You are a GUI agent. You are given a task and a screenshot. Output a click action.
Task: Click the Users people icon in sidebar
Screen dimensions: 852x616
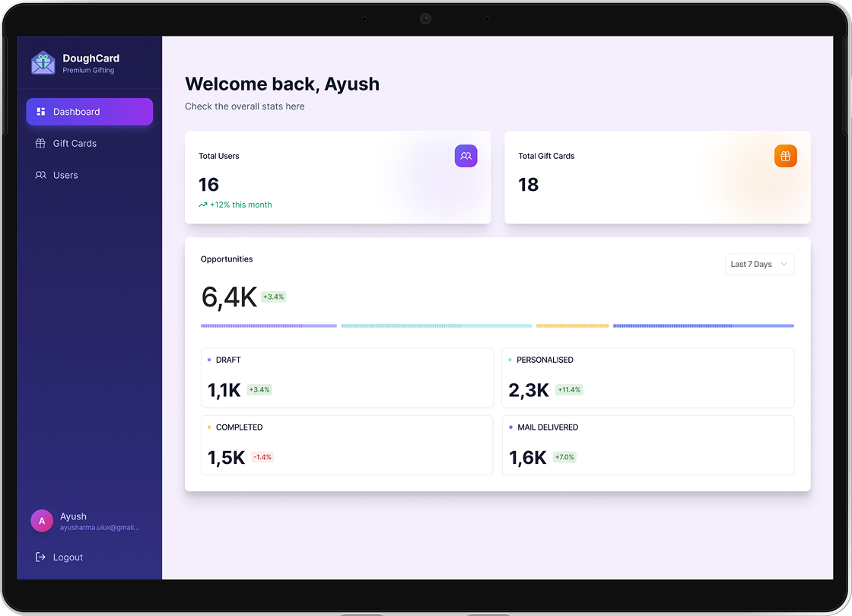(x=40, y=175)
